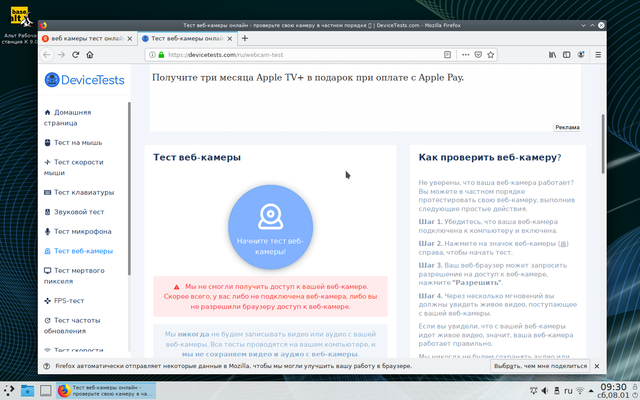
Task: Open 'Тест на мышь' in sidebar
Action: pos(73,142)
